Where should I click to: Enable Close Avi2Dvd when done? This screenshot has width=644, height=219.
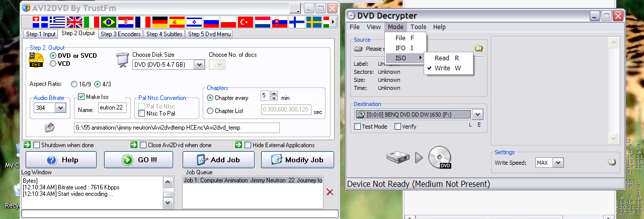(143, 145)
